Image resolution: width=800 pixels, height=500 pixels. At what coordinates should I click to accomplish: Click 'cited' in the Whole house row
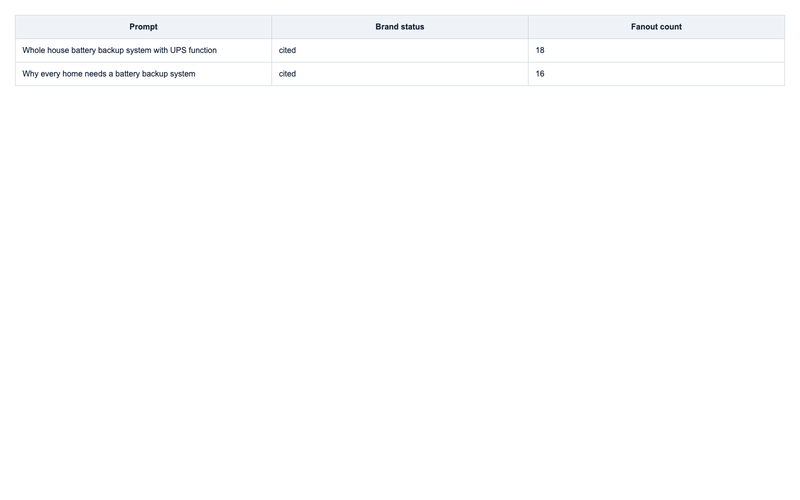tap(287, 51)
